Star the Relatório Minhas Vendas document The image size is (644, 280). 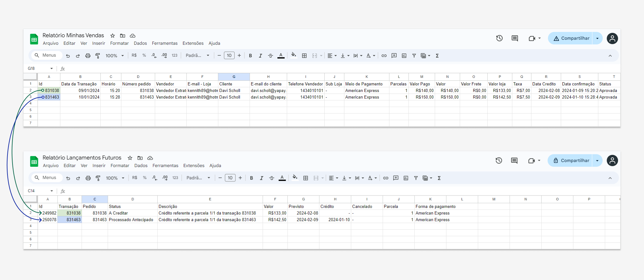point(113,36)
